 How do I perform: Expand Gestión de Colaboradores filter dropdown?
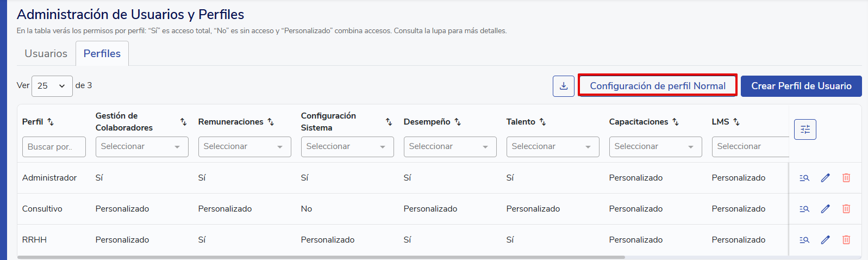tap(142, 147)
